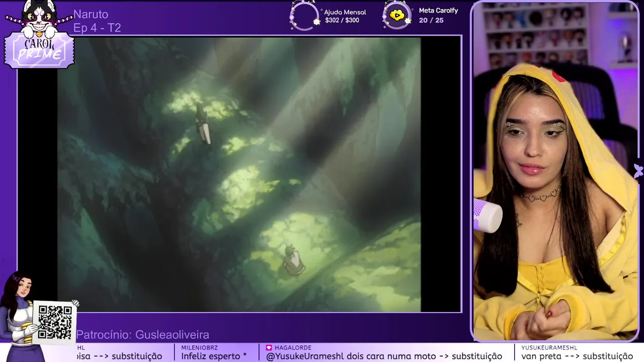Click the "Meta Carolfy" label
The height and width of the screenshot is (362, 644).
tap(438, 11)
